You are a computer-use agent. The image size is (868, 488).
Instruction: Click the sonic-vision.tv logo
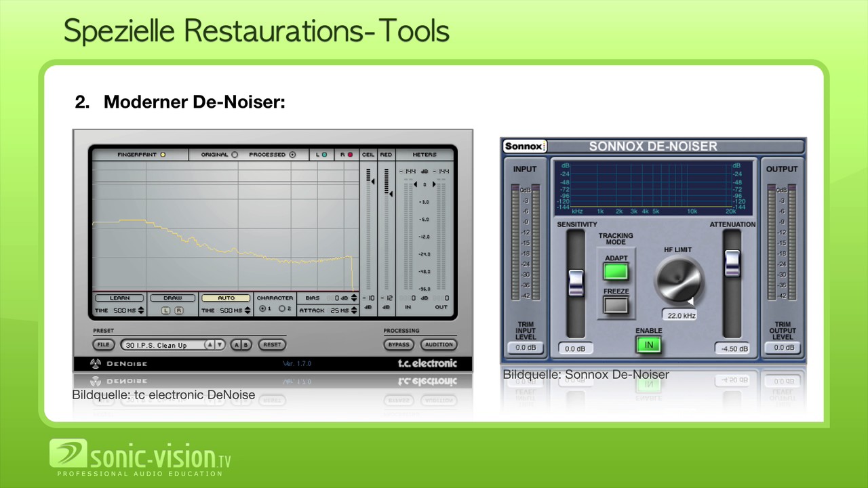click(140, 456)
